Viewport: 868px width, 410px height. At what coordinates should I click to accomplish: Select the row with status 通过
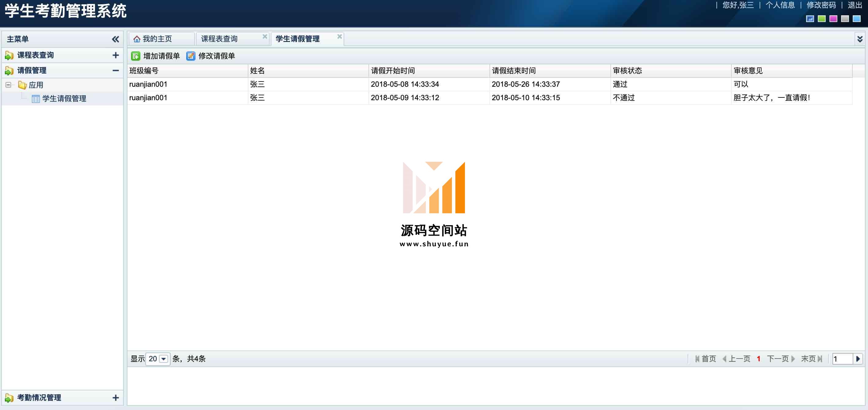point(490,84)
